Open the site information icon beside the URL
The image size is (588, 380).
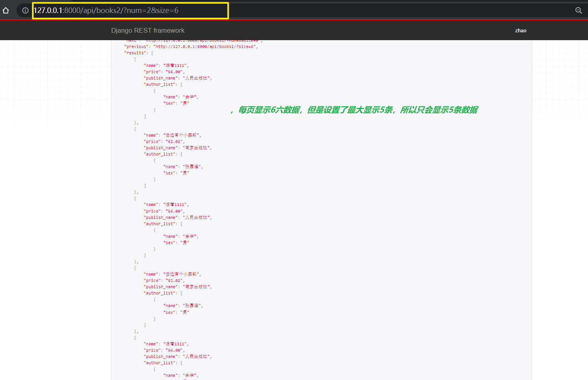point(25,11)
